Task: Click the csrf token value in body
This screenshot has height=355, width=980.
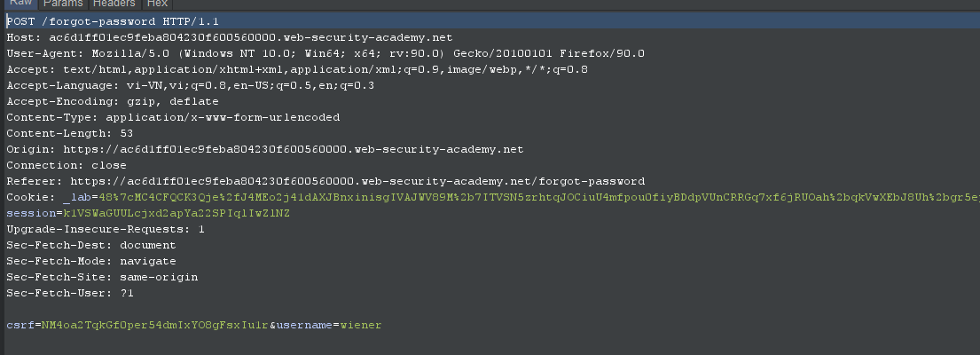Action: [154, 325]
